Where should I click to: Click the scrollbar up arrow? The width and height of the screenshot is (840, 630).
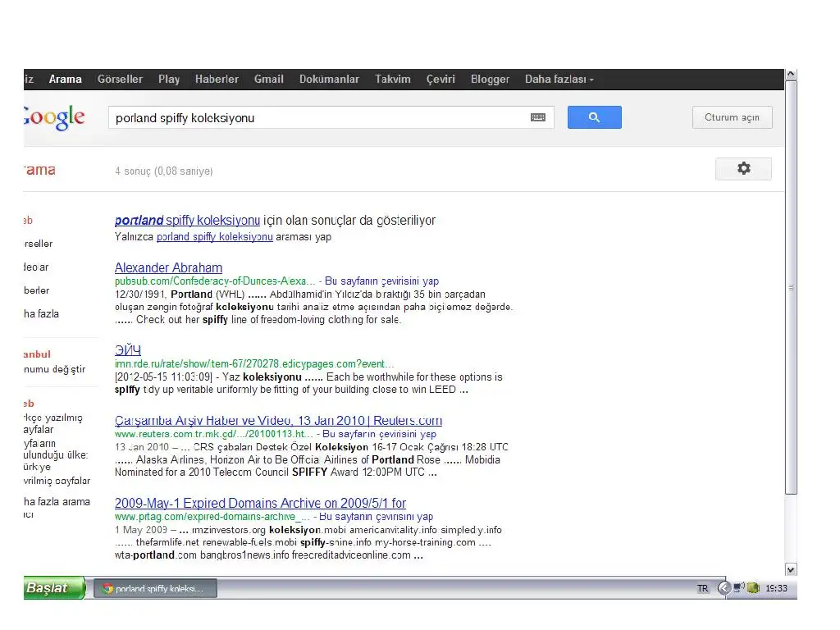[x=791, y=75]
